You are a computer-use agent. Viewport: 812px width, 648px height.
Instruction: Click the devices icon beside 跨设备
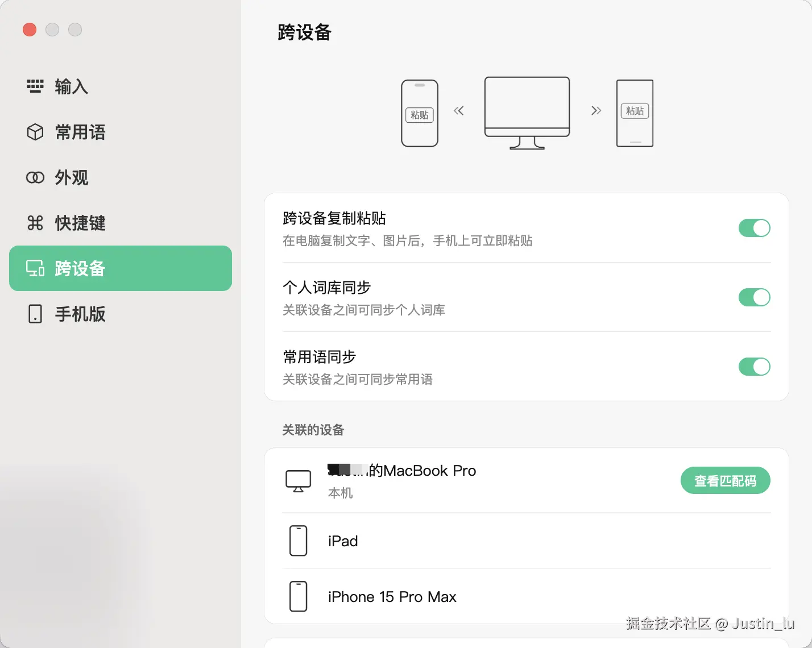click(35, 268)
